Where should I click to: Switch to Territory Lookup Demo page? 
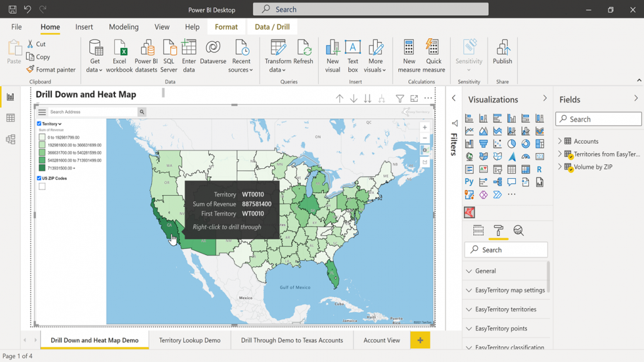click(189, 340)
